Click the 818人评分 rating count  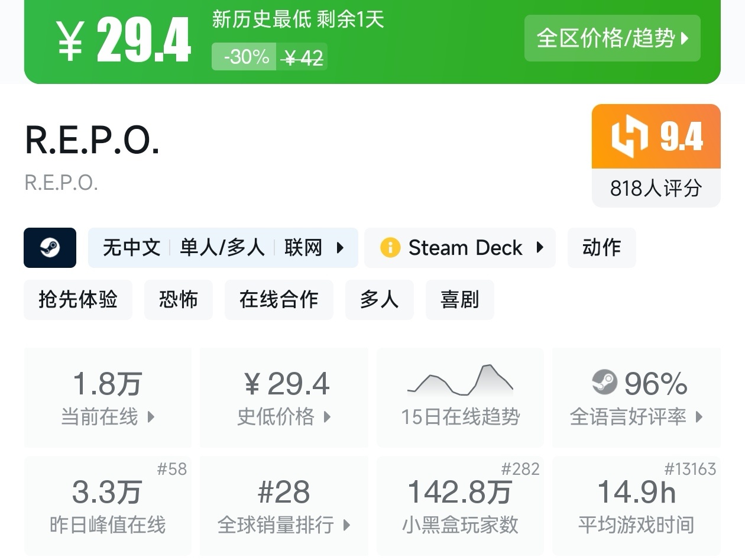[656, 189]
